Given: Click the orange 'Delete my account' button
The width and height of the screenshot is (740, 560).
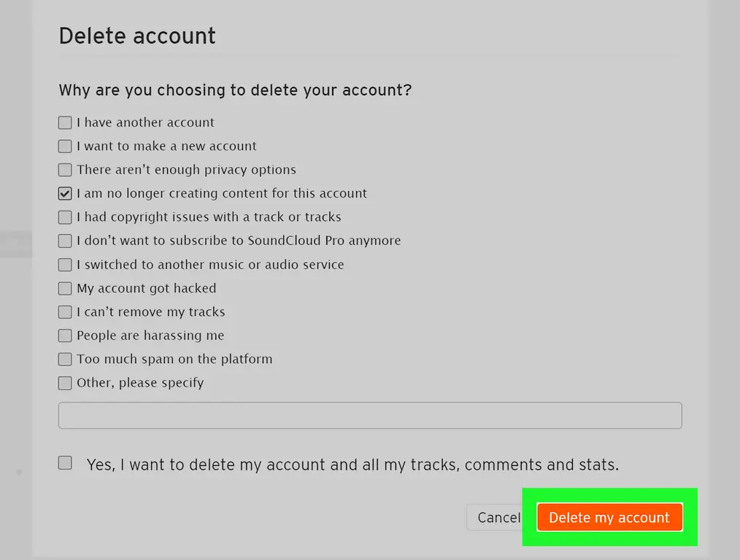Looking at the screenshot, I should (x=609, y=517).
